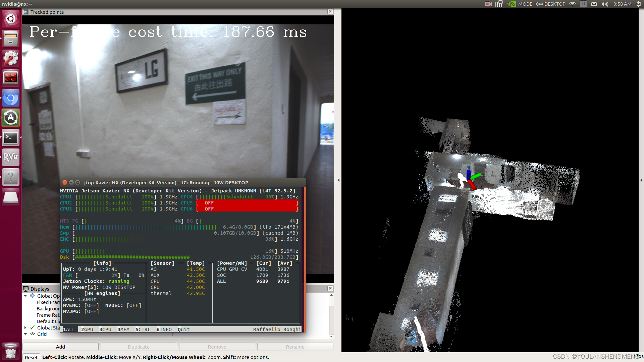Open System Settings from the launcher
The image size is (644, 362).
coord(10,58)
